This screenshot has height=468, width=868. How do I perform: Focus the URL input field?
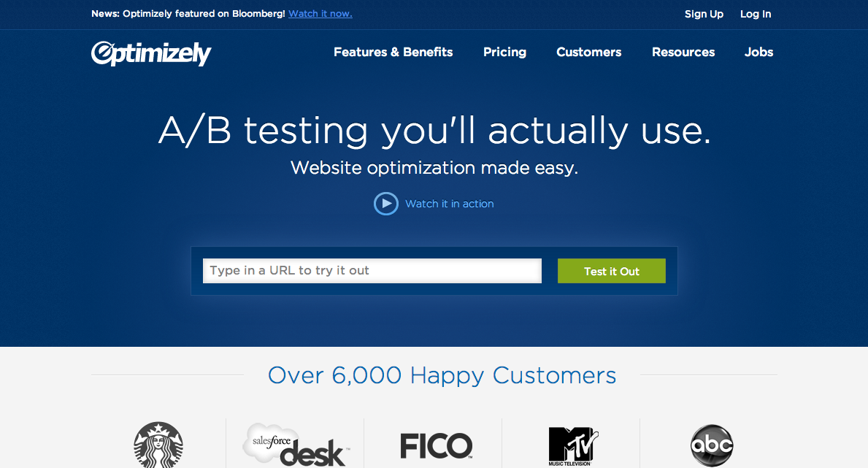372,271
